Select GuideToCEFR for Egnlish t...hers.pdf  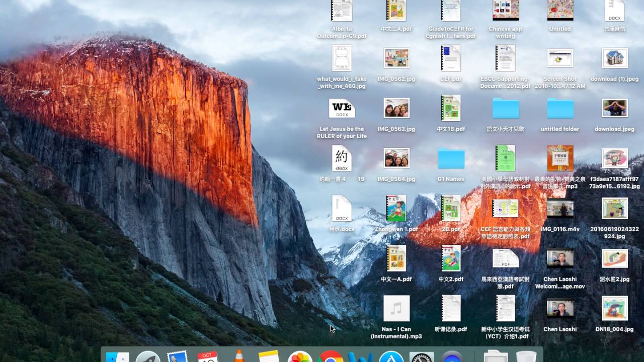(x=451, y=10)
